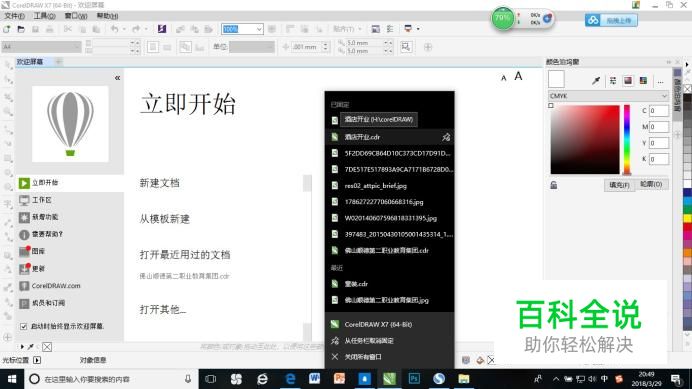Click the lock icon under the color picker

click(553, 185)
